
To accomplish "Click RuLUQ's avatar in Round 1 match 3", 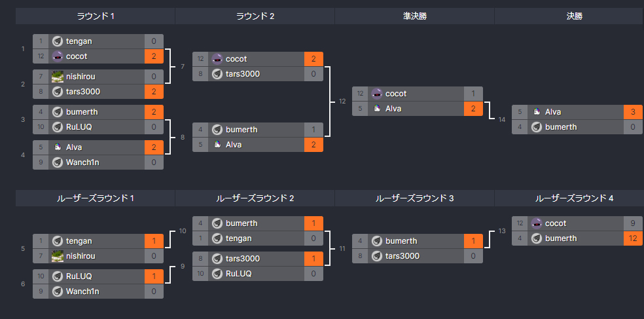I will click(x=57, y=127).
